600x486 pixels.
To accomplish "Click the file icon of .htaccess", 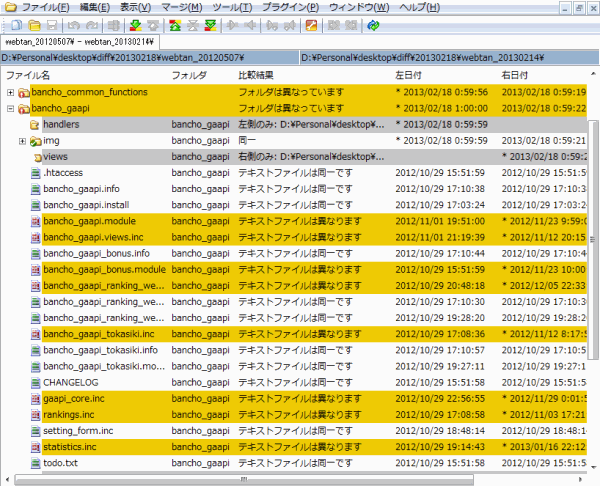I will [x=35, y=173].
